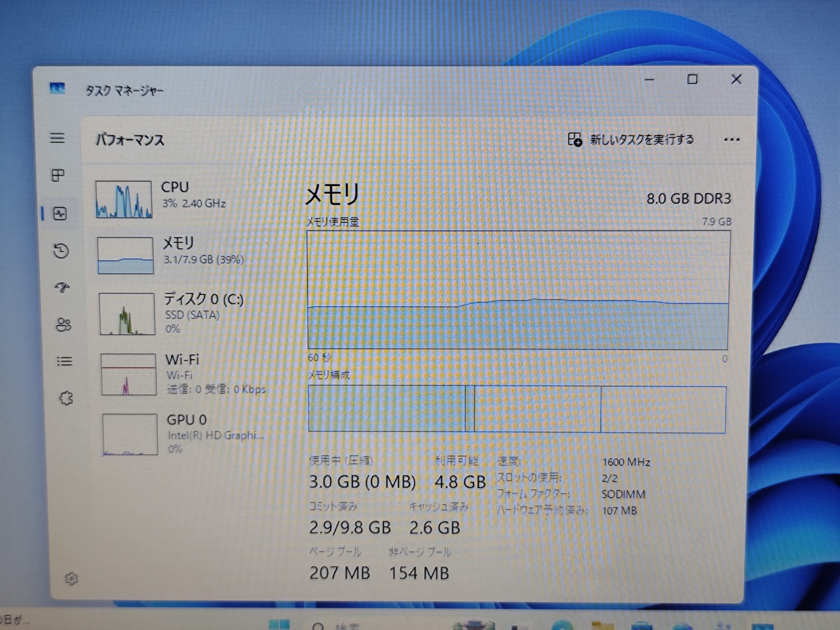The image size is (840, 630).
Task: Click the taskbar search box
Action: tap(338, 626)
